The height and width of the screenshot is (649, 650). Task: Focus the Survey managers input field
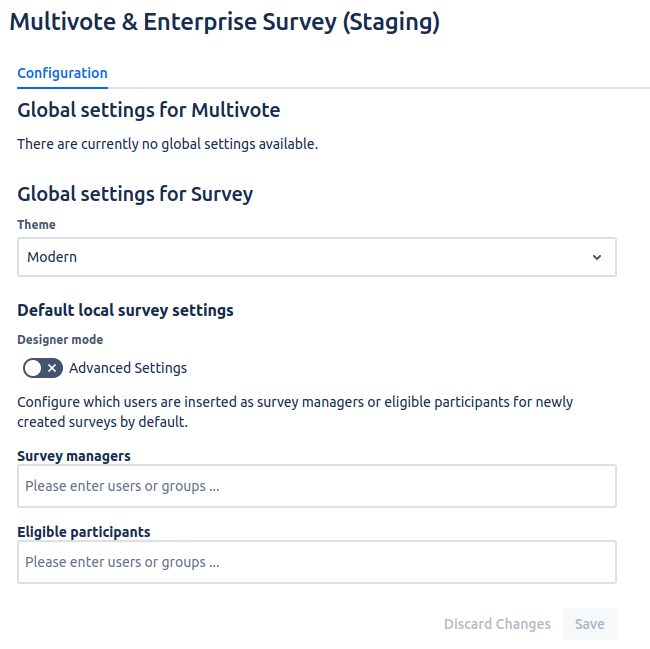[x=316, y=486]
